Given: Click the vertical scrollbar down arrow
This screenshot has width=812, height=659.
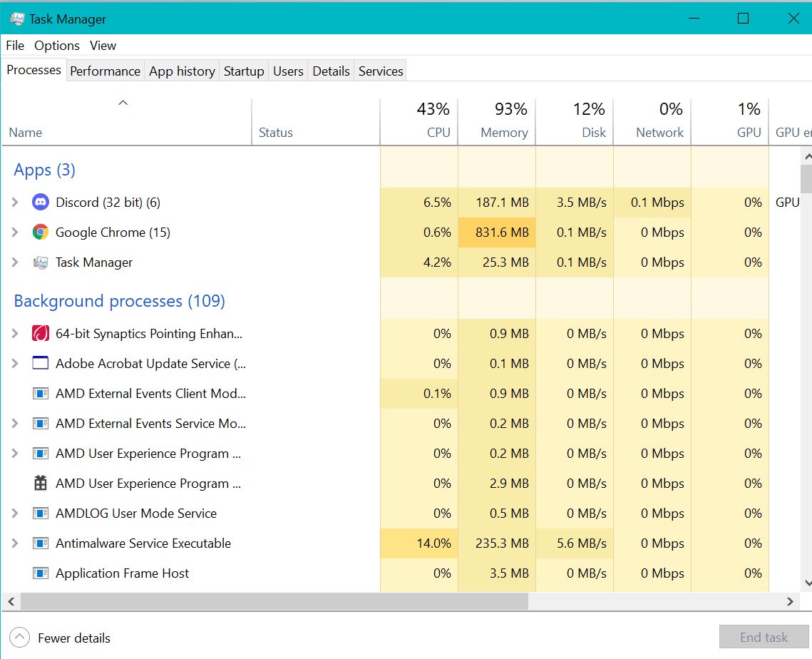Looking at the screenshot, I should pos(807,583).
